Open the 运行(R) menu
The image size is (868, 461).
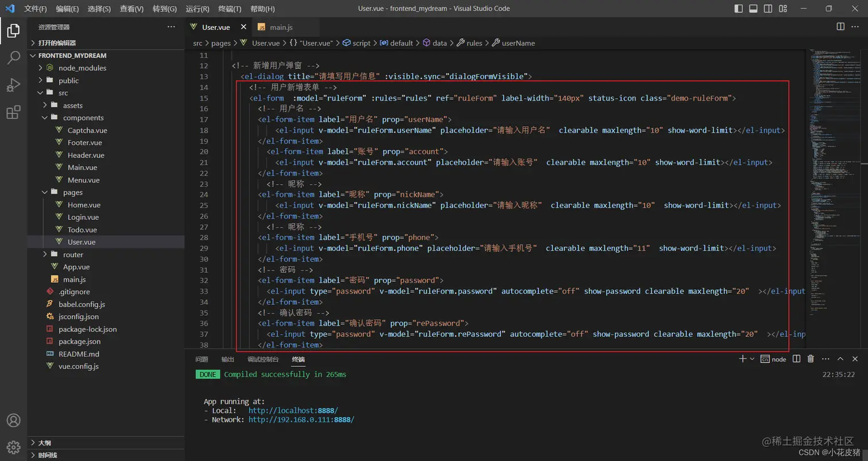(x=197, y=9)
